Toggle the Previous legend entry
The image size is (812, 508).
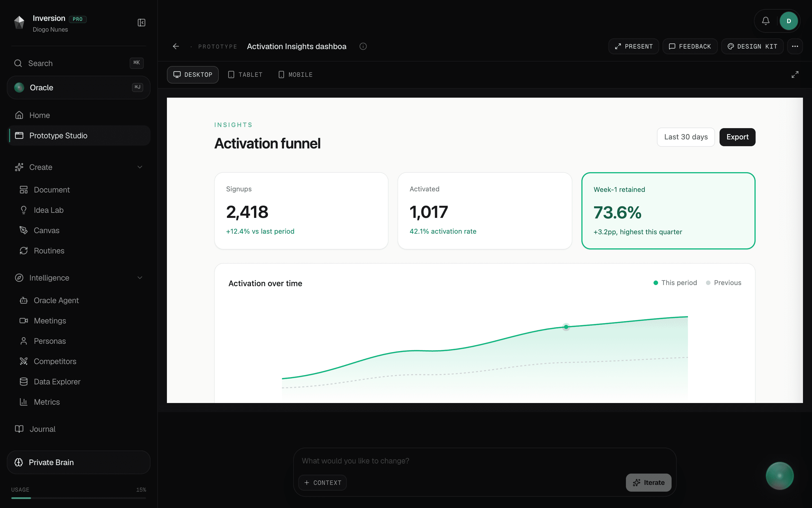click(723, 283)
